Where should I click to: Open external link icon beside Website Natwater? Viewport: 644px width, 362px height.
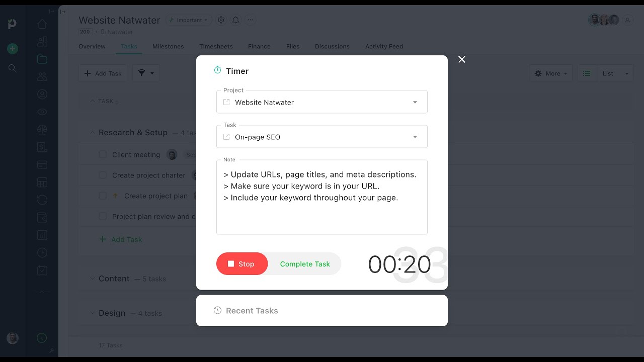pos(226,102)
